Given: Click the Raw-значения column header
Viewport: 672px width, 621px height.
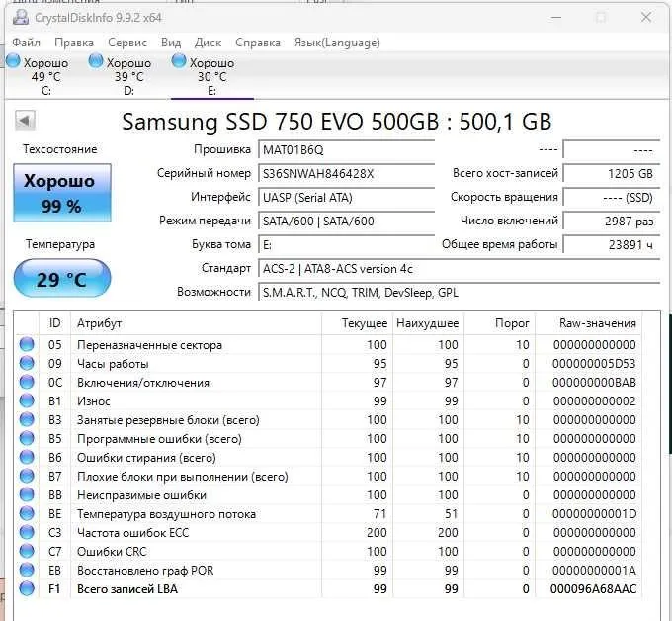Looking at the screenshot, I should tap(588, 323).
